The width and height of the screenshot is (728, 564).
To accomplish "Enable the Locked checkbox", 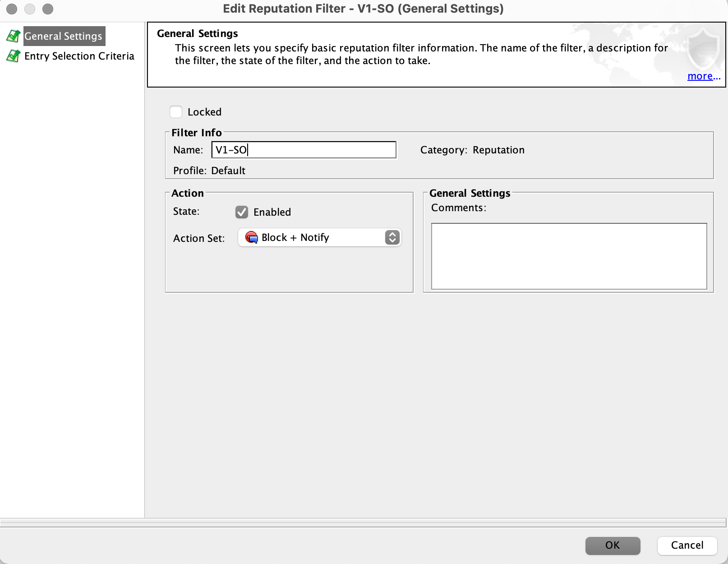I will [x=176, y=112].
